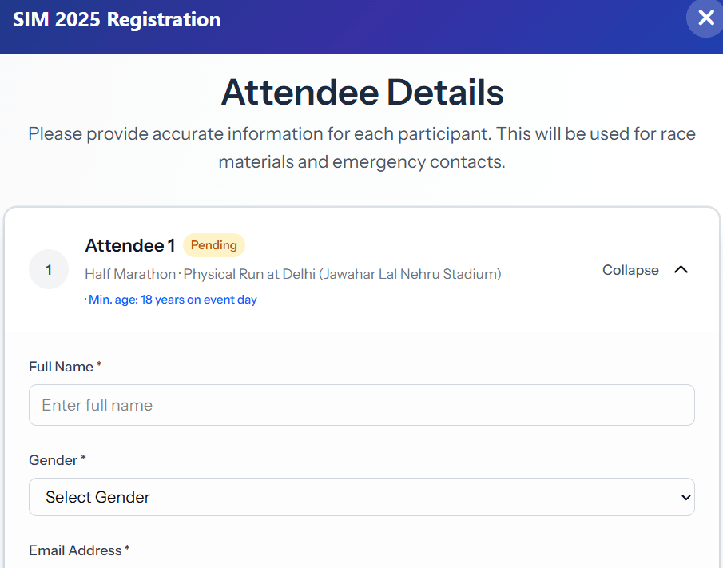Click the required asterisk next to Full Name
The image size is (723, 588).
click(99, 365)
